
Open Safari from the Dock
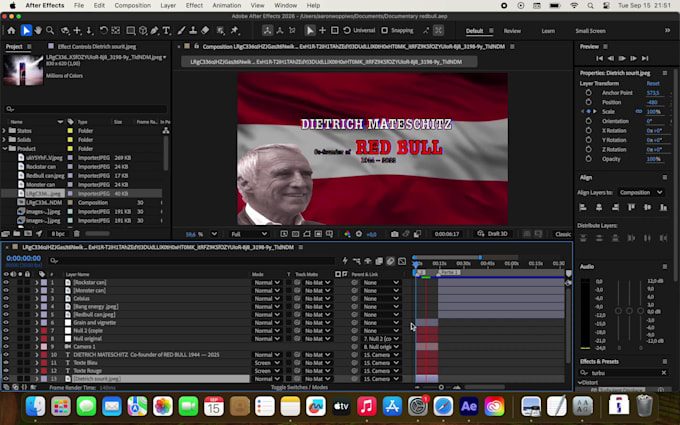pos(443,406)
